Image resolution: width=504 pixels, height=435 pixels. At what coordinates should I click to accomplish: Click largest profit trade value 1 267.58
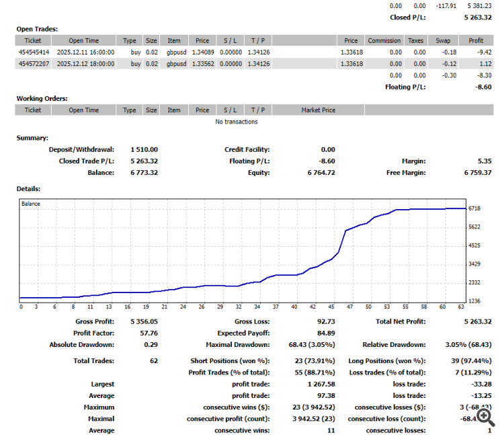(321, 384)
